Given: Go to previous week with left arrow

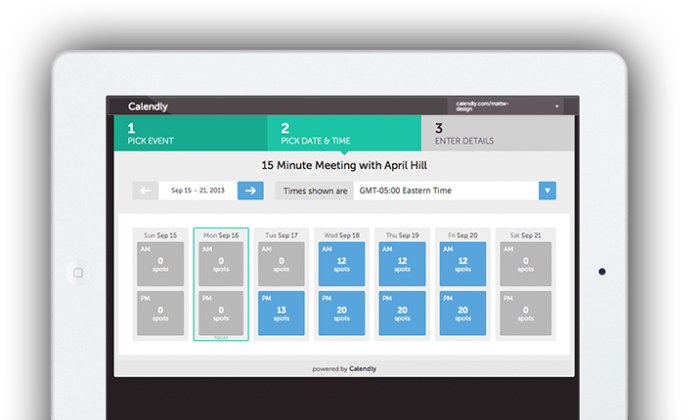Looking at the screenshot, I should point(146,191).
